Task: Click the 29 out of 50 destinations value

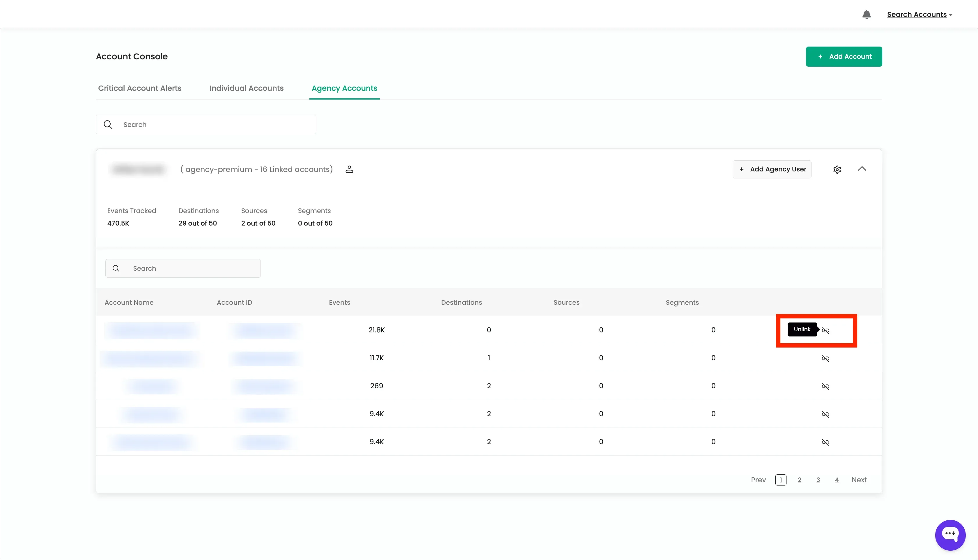Action: (197, 223)
